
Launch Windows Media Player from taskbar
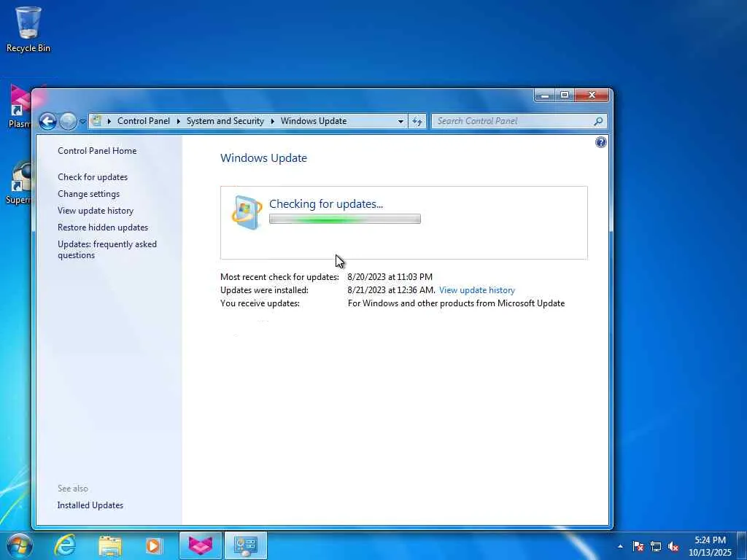154,545
